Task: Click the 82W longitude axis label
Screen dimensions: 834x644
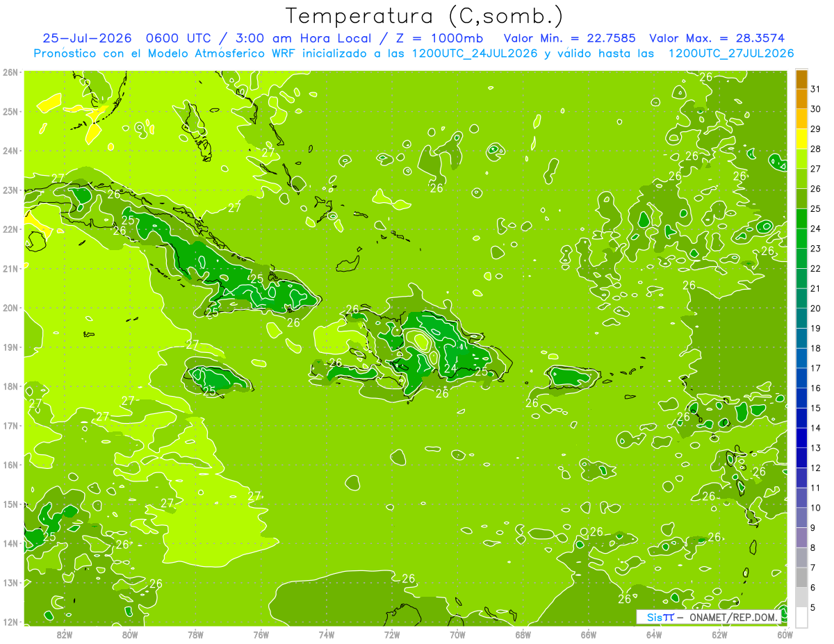Action: pos(64,634)
